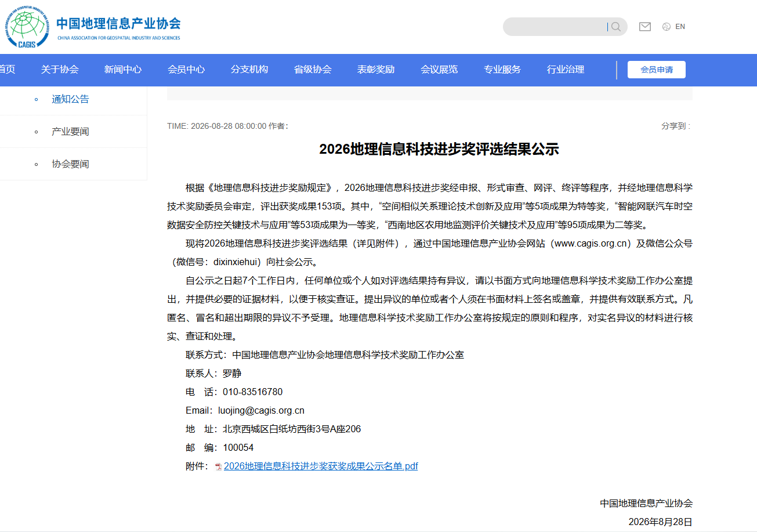Click the CAGIS globe logo
757x532 pixels.
pos(27,26)
